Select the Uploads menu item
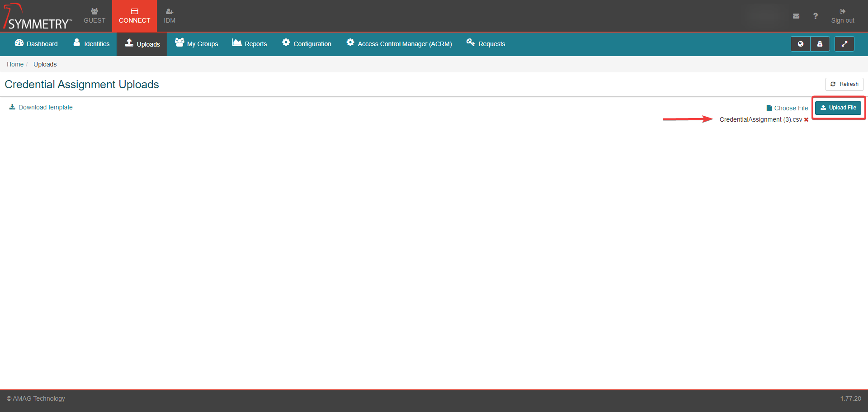Viewport: 868px width, 412px height. 142,44
